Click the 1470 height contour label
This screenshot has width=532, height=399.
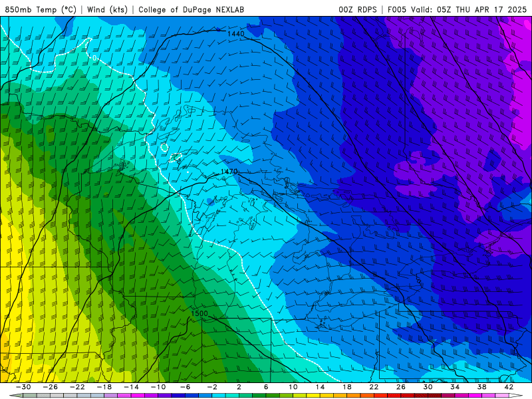pyautogui.click(x=229, y=172)
